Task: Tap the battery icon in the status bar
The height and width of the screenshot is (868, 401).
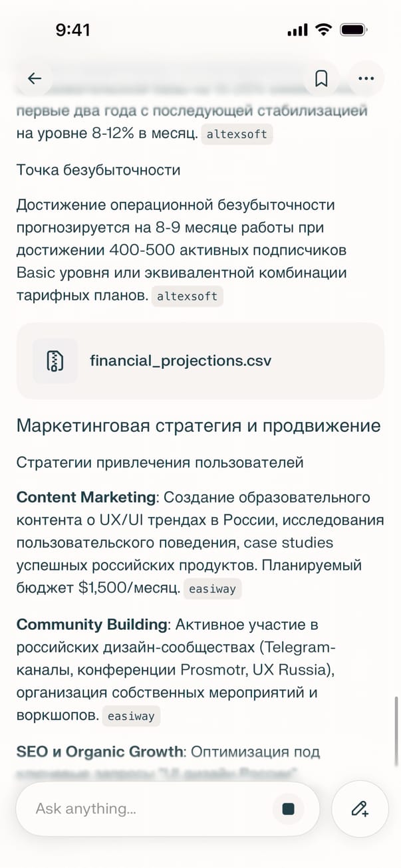Action: coord(352,30)
